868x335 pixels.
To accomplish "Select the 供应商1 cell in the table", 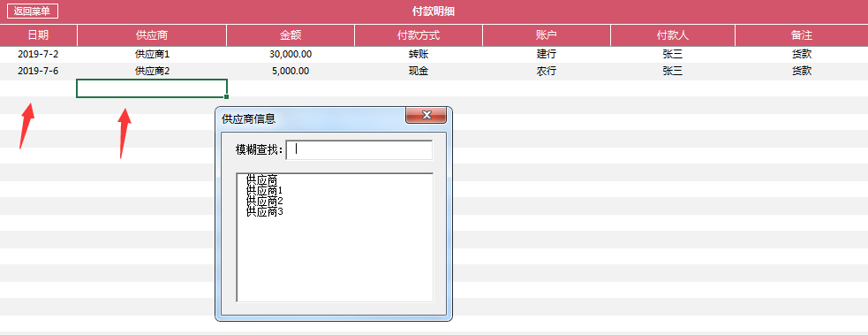I will [152, 54].
